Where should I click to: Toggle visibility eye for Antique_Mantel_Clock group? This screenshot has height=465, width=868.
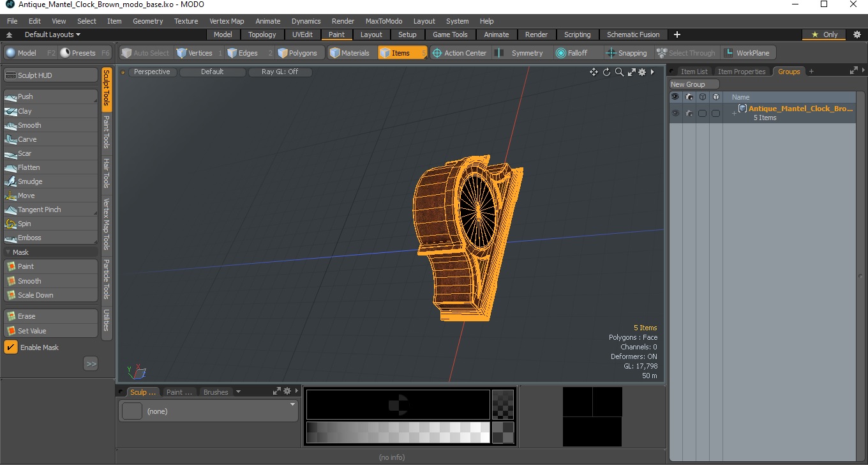[x=675, y=113]
